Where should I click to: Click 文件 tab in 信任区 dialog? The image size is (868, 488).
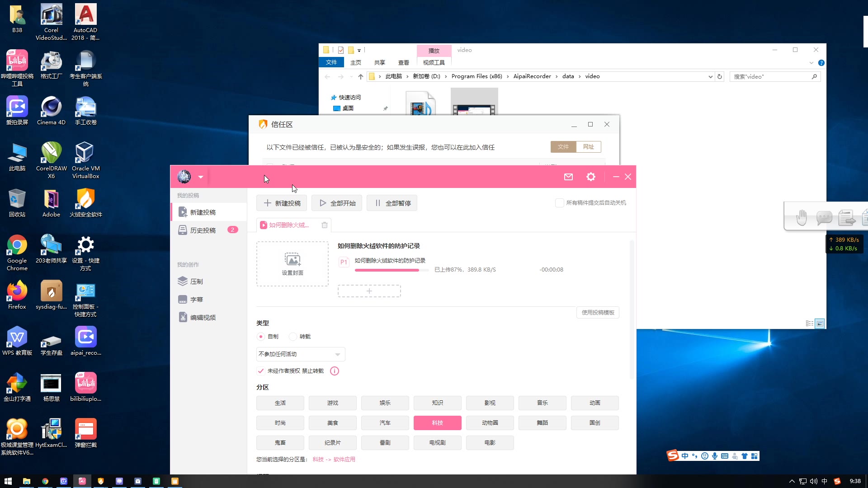pos(563,146)
